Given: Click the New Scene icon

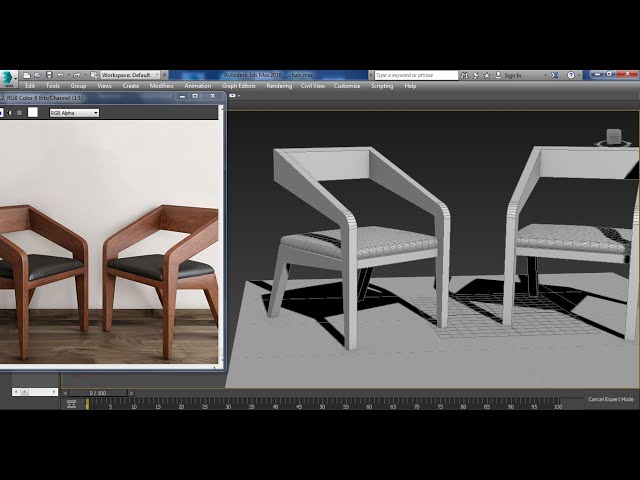Looking at the screenshot, I should click(x=27, y=75).
